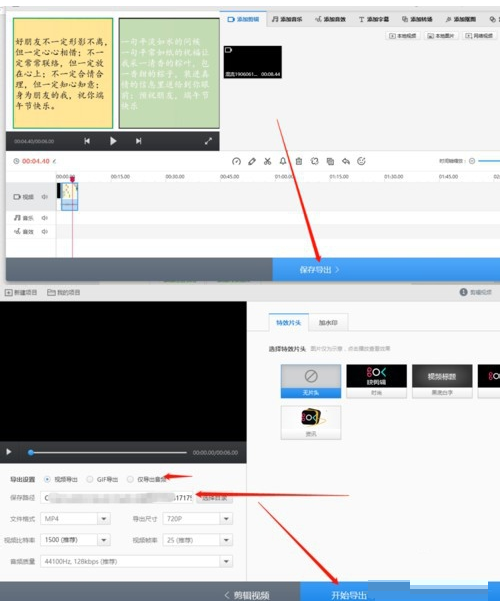Go back via 剪辑视频 button
The image size is (500, 601).
click(x=247, y=595)
